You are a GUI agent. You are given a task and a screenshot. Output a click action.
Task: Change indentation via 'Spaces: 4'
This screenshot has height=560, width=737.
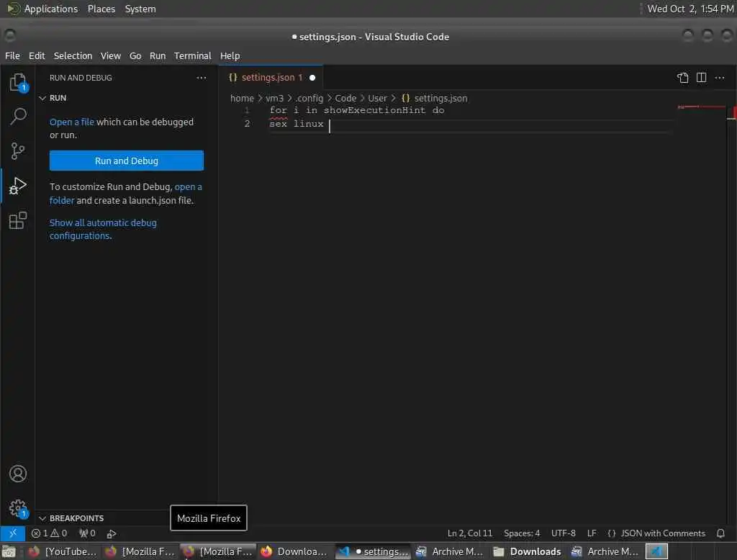522,533
